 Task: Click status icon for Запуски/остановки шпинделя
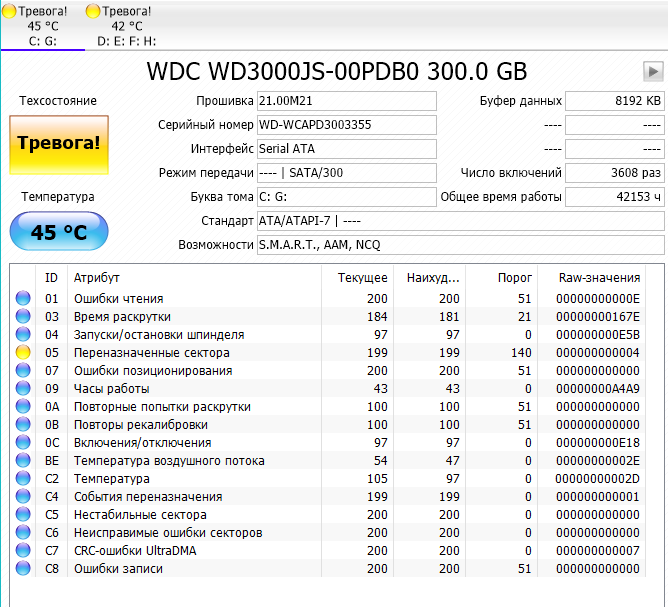(x=23, y=334)
